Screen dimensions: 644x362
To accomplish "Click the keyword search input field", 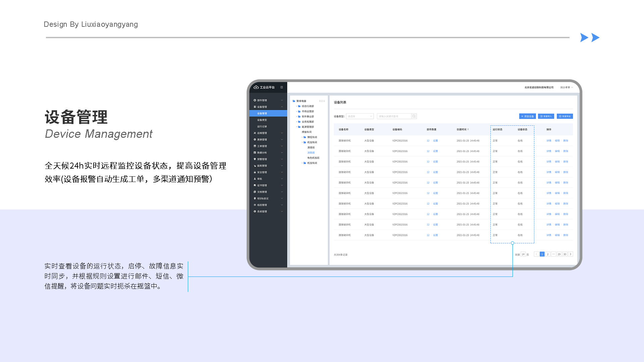I will pyautogui.click(x=394, y=116).
